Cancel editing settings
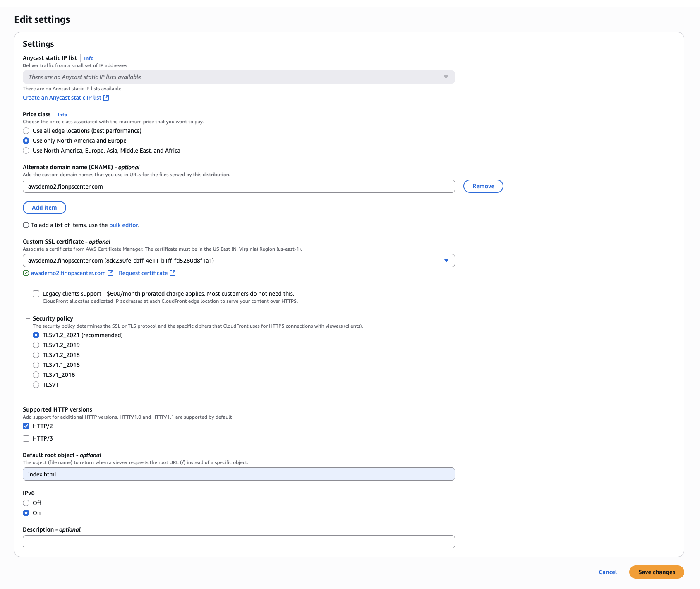 (607, 572)
